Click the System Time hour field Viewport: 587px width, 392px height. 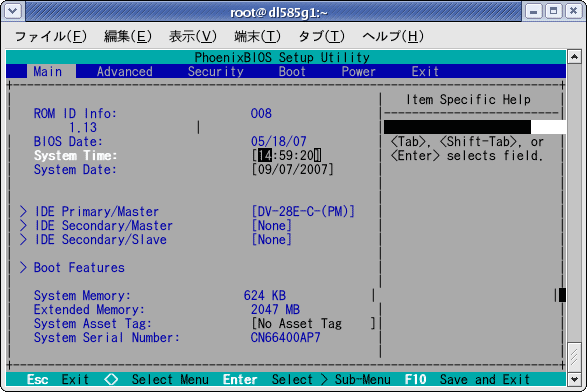pos(265,155)
